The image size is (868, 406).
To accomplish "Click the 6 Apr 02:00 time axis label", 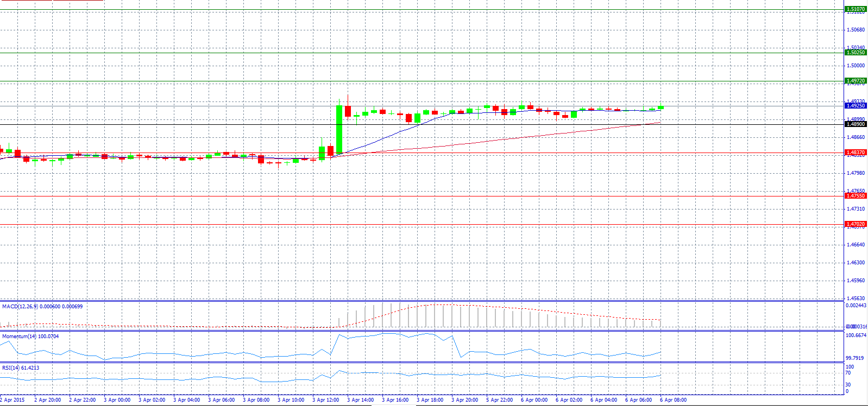I will 569,400.
